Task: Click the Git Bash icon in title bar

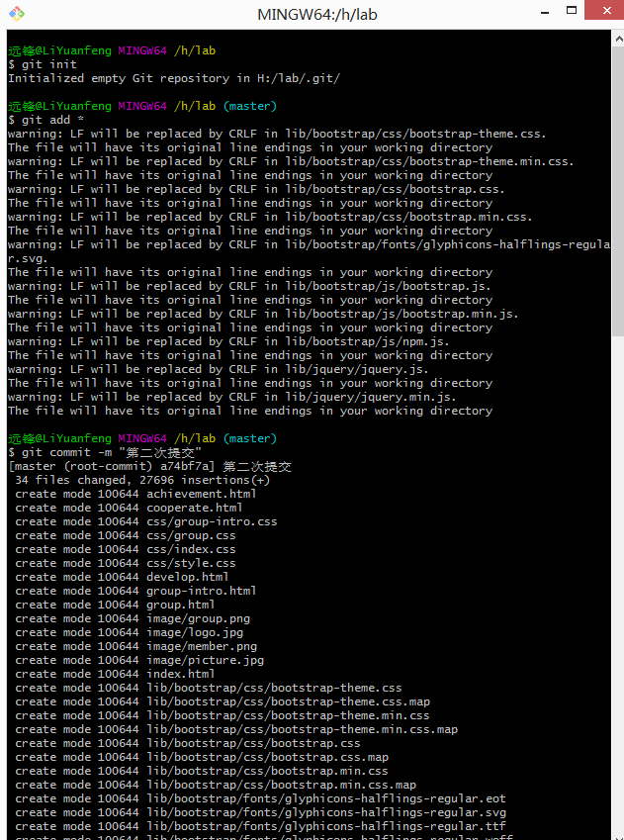Action: pyautogui.click(x=17, y=14)
